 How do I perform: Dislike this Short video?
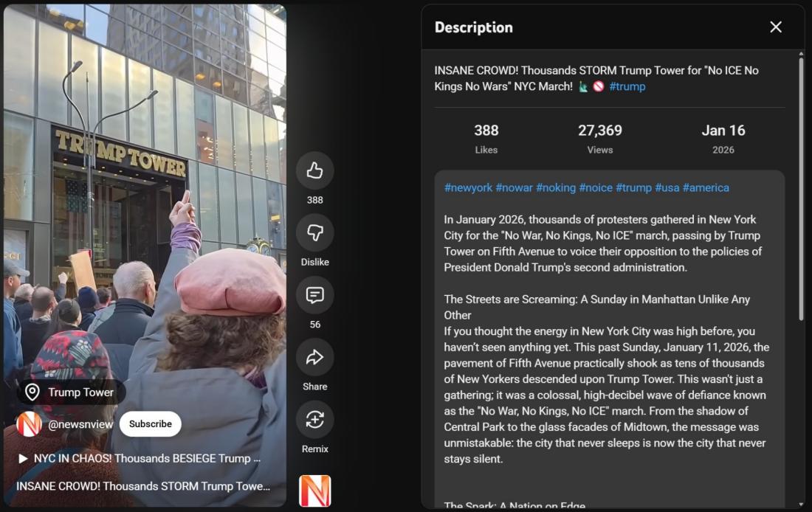(x=314, y=233)
